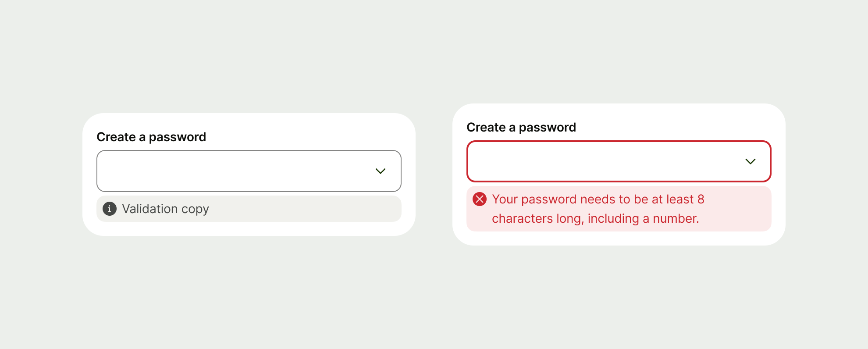Click the pink error banner background
Screen dimensions: 868x349
pyautogui.click(x=710, y=209)
